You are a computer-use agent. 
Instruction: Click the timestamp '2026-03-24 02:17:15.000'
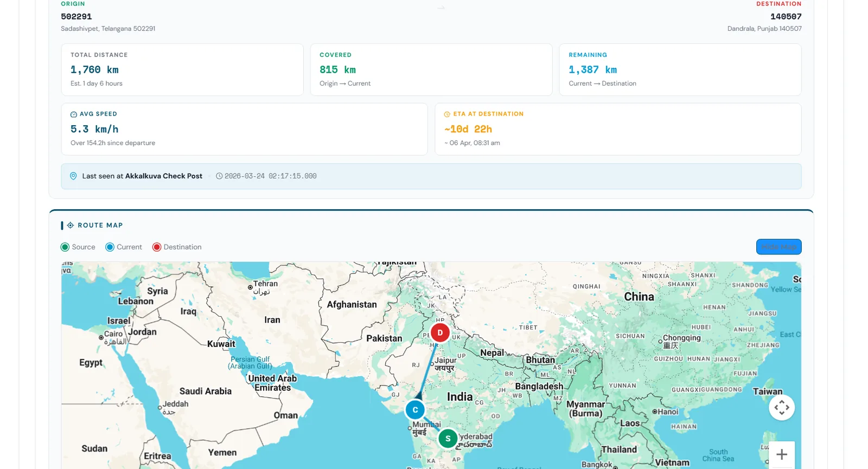coord(270,176)
